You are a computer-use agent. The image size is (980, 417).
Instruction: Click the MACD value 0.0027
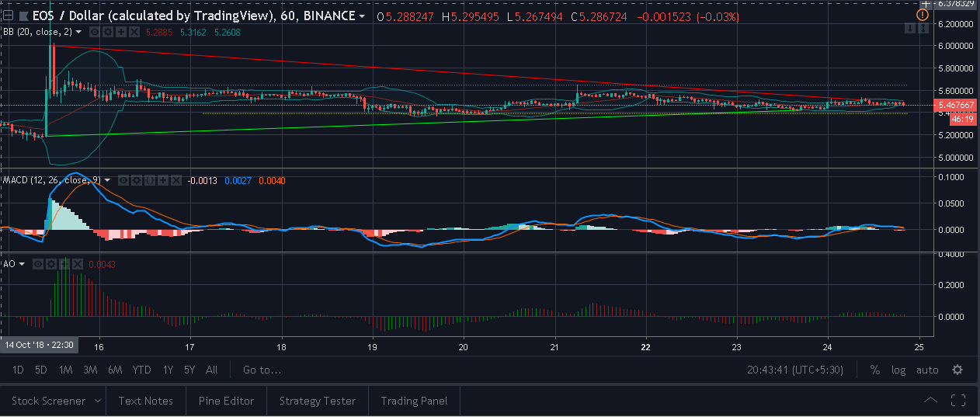click(x=238, y=180)
